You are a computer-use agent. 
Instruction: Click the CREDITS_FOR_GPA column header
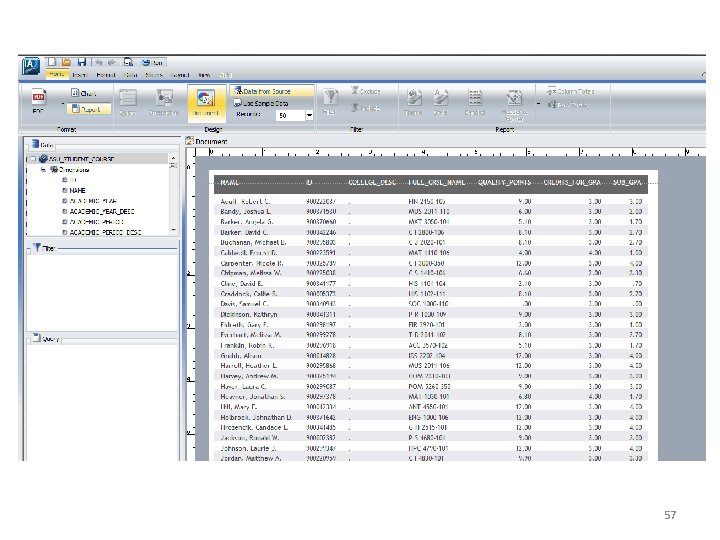(572, 183)
